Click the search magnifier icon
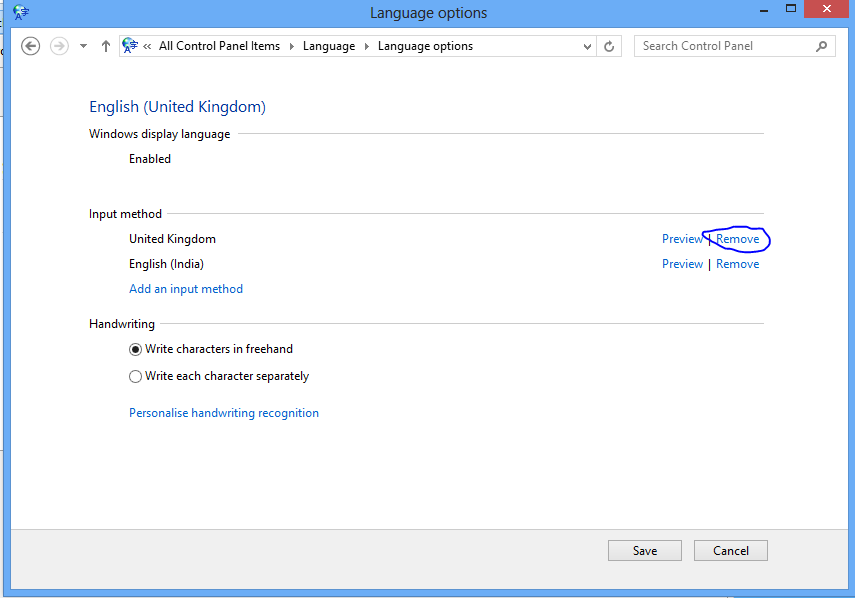 [x=821, y=46]
